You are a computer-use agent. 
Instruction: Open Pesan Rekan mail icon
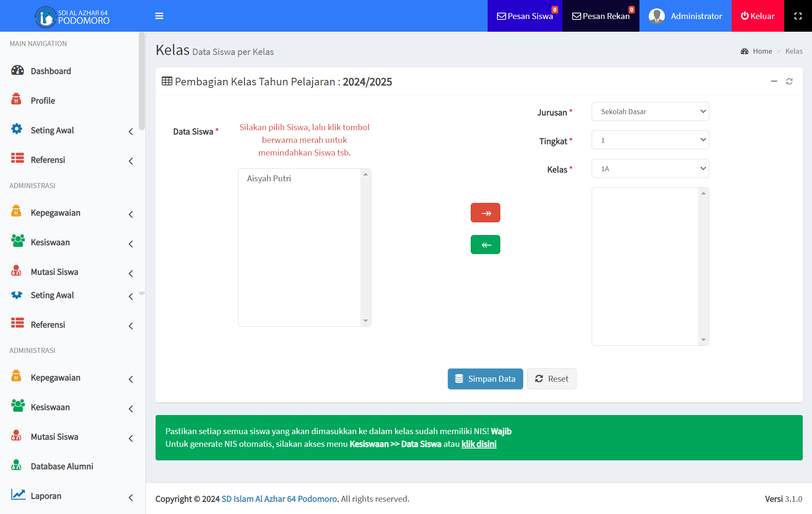coord(576,16)
